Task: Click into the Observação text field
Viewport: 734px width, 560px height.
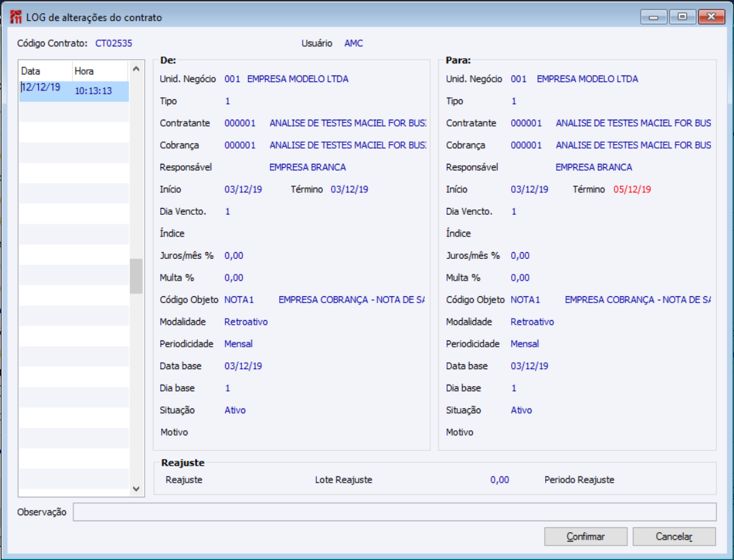Action: click(x=394, y=512)
